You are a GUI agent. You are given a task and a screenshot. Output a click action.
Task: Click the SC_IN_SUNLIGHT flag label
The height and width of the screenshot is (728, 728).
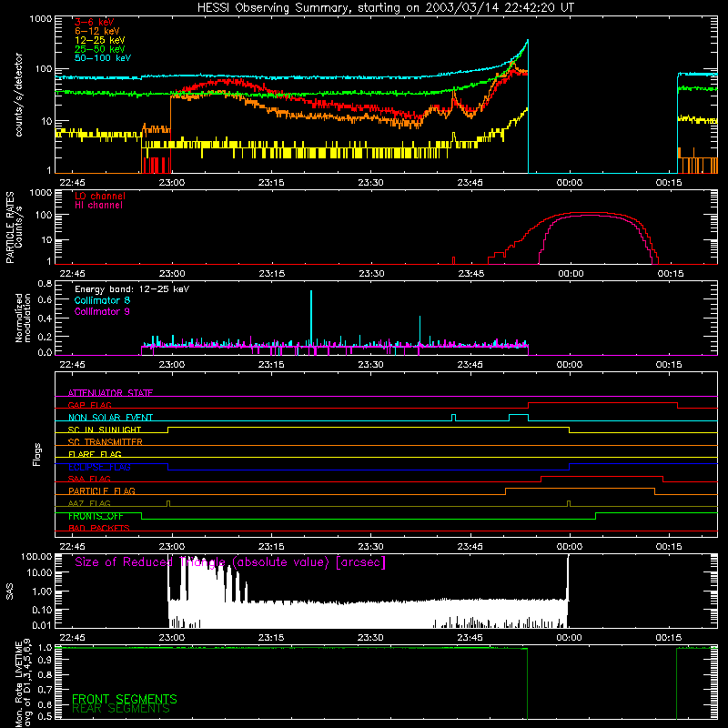(x=105, y=430)
